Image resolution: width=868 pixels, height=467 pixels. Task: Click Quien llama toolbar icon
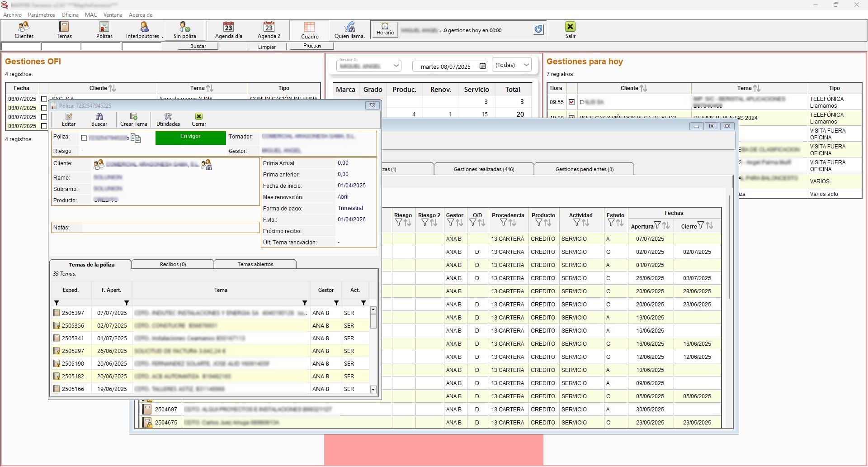click(x=349, y=30)
